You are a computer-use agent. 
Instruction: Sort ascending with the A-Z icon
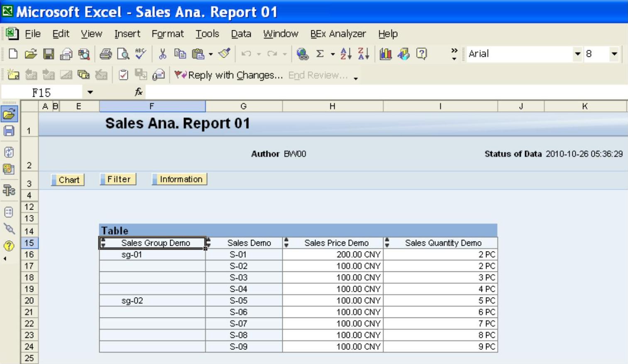(346, 54)
